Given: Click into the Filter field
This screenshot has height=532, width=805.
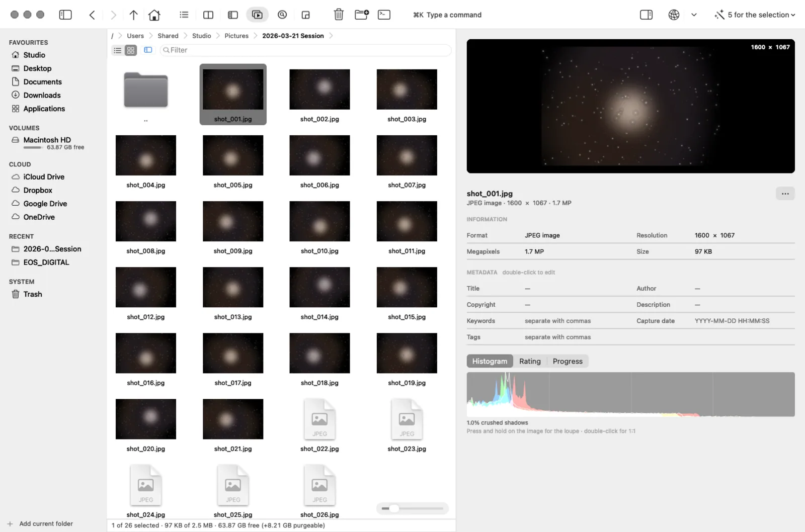Looking at the screenshot, I should (305, 50).
